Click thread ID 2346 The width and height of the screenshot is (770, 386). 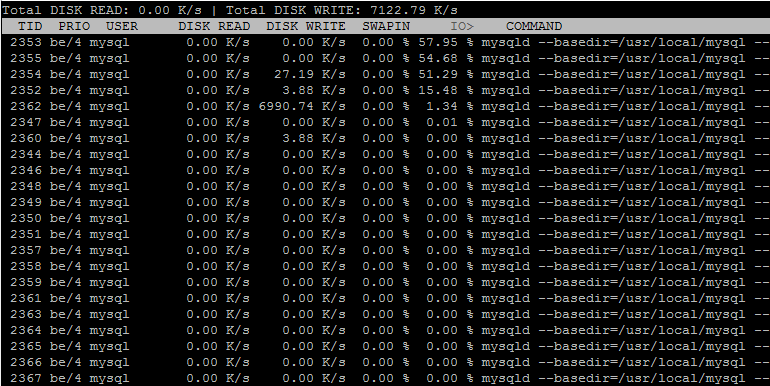(26, 170)
